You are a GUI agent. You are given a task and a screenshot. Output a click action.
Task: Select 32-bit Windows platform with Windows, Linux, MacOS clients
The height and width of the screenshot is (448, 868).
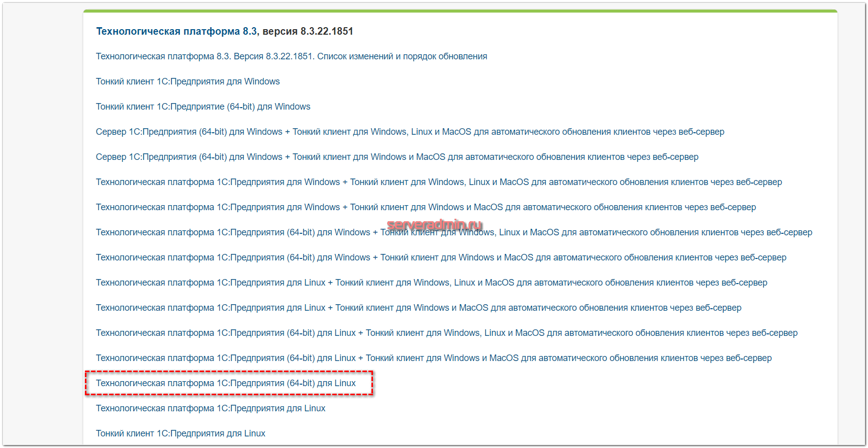438,182
